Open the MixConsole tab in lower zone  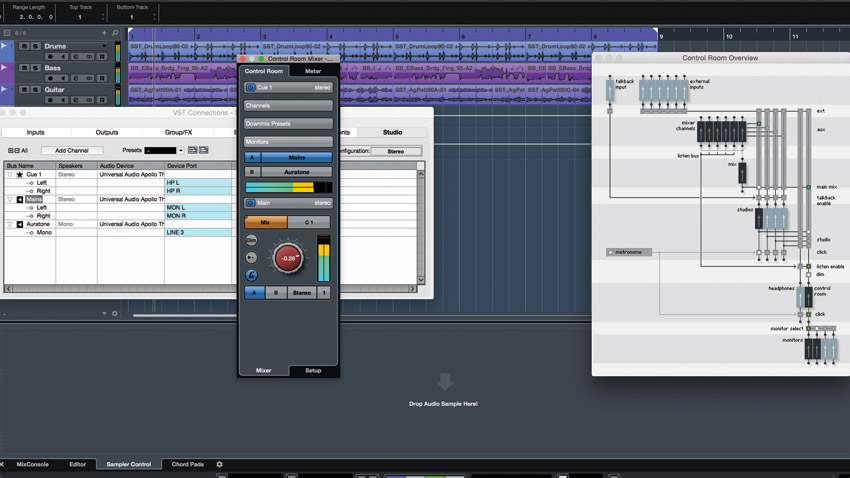(x=33, y=464)
